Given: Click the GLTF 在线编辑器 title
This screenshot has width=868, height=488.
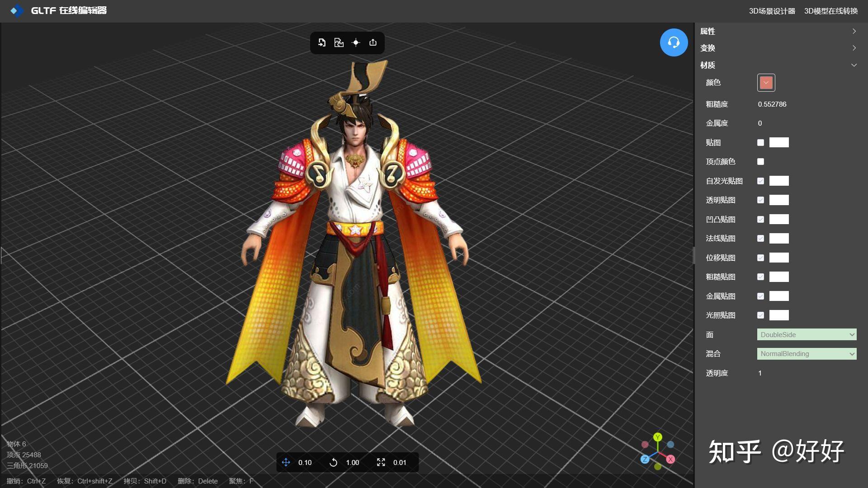Looking at the screenshot, I should point(69,10).
